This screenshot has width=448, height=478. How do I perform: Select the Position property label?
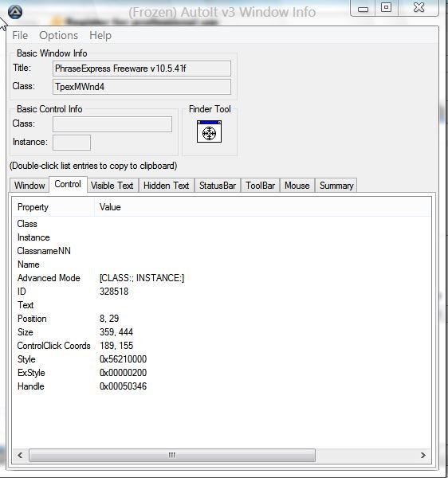pyautogui.click(x=32, y=319)
